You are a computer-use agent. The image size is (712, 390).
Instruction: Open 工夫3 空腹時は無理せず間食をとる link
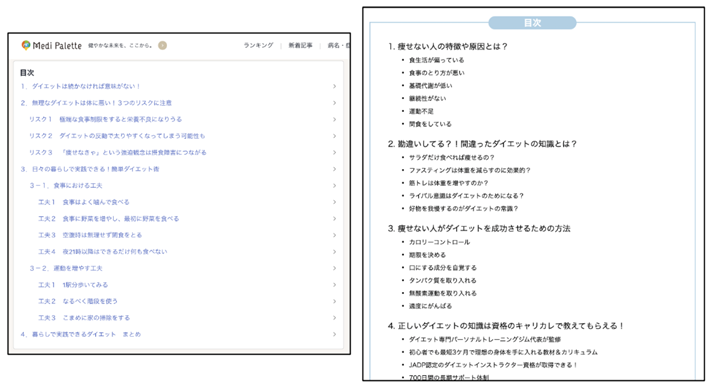[90, 235]
